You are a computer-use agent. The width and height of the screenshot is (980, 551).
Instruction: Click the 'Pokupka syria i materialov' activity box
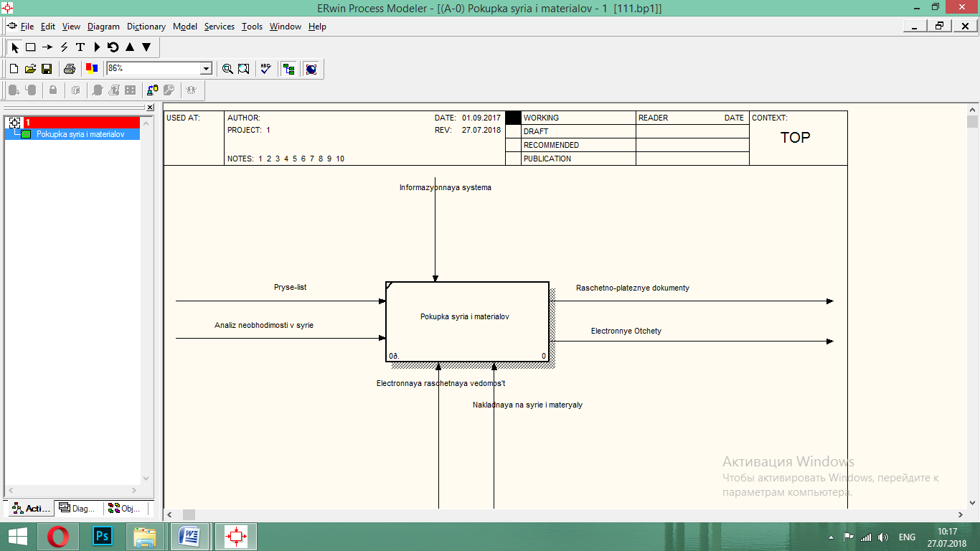467,322
